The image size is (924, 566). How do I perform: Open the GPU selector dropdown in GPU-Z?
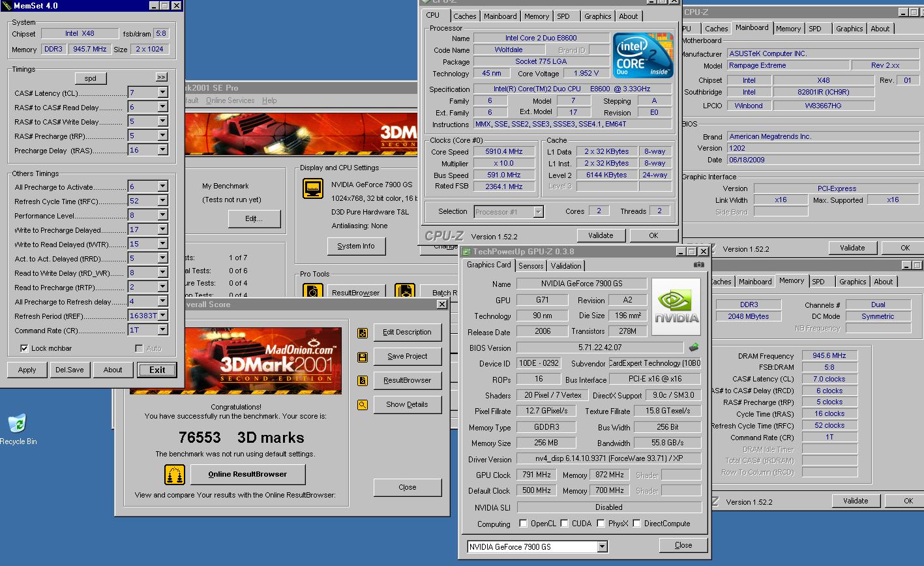click(x=602, y=546)
